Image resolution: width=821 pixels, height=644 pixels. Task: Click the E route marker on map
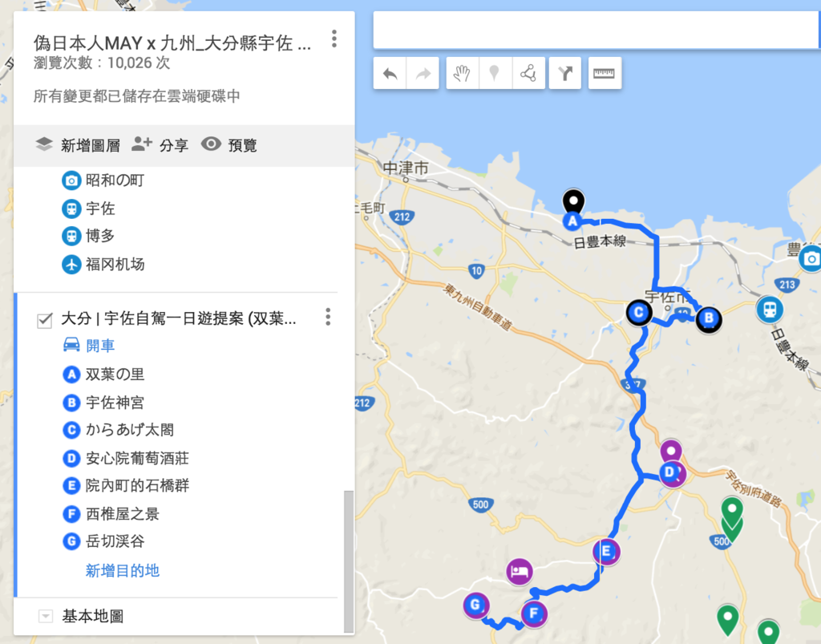[606, 551]
